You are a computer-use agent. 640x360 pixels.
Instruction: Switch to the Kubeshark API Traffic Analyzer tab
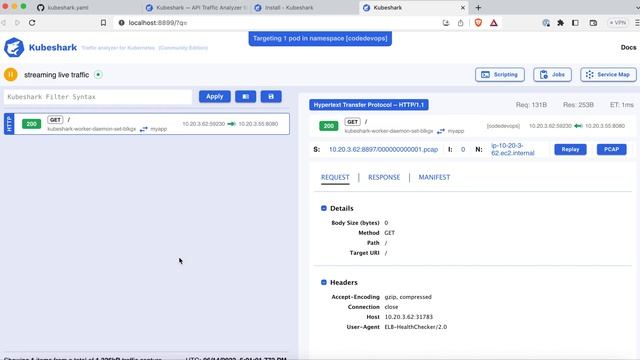coord(196,7)
